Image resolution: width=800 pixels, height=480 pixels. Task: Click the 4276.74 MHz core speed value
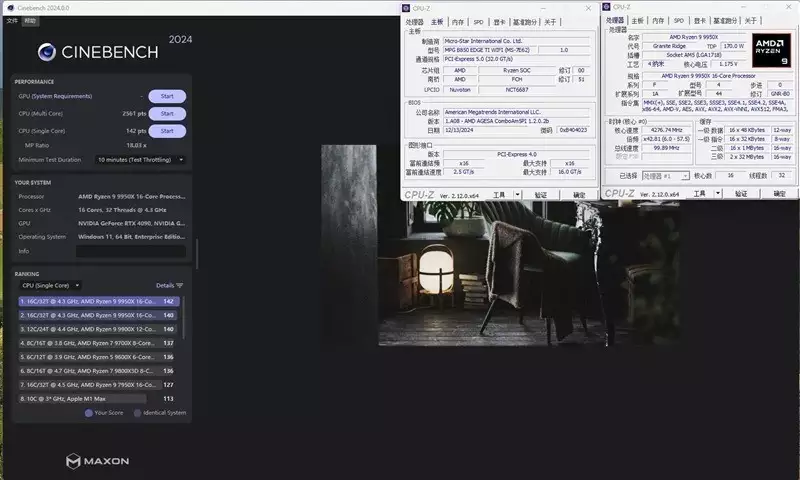(666, 130)
